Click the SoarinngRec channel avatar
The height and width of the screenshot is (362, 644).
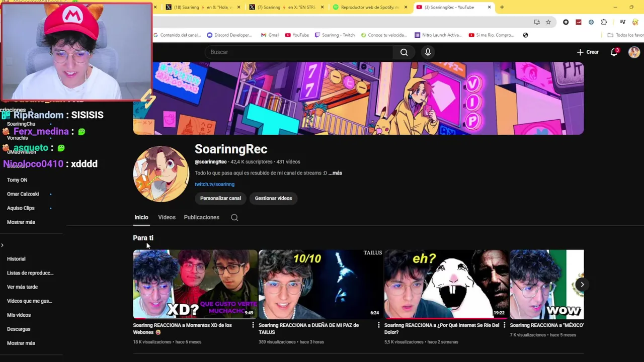point(161,174)
